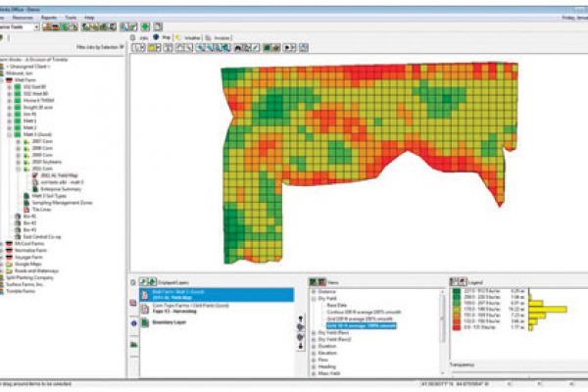Viewport: 588px width, 392px height.
Task: Expand the 2010 Soybeans node
Action: point(18,162)
